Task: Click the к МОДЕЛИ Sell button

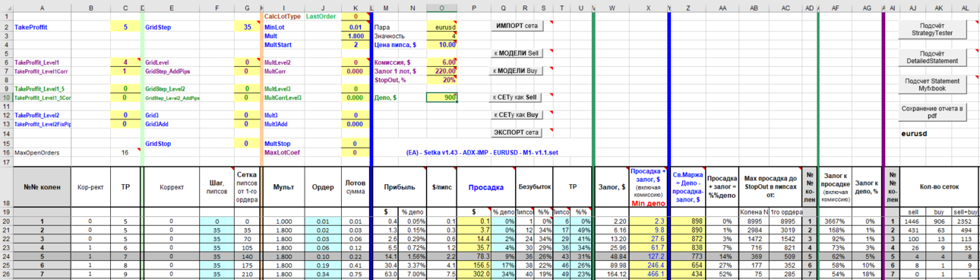Action: 517,52
